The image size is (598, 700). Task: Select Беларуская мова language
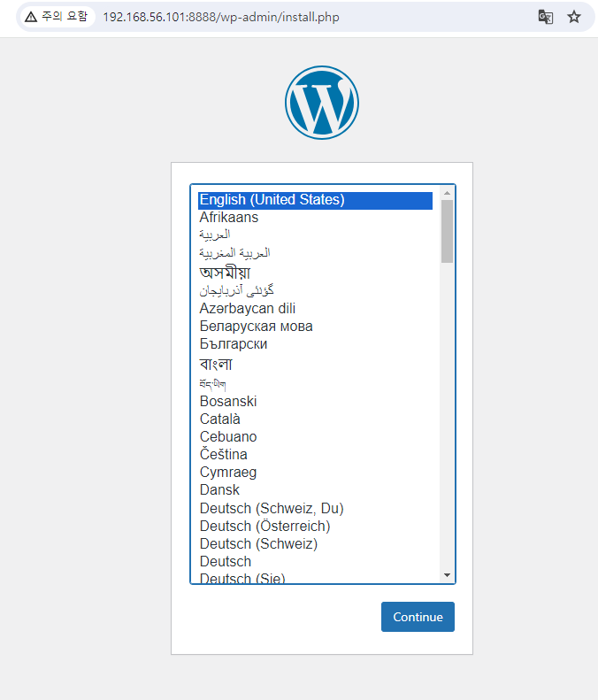click(315, 327)
